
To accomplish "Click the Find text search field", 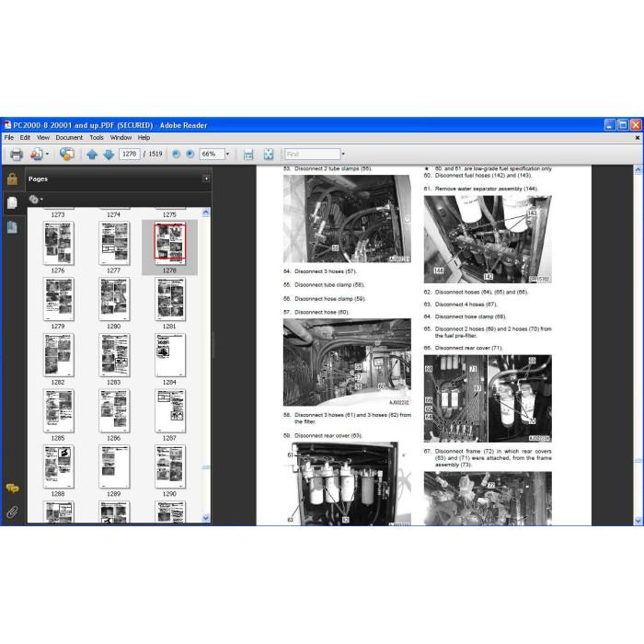I will coord(313,154).
